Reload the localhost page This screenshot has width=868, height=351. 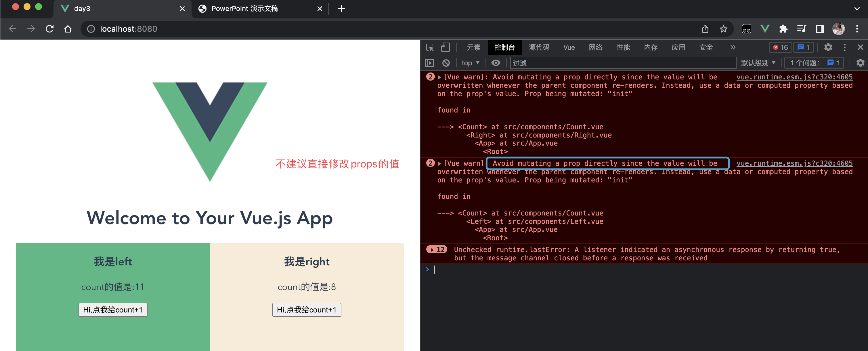pyautogui.click(x=49, y=29)
